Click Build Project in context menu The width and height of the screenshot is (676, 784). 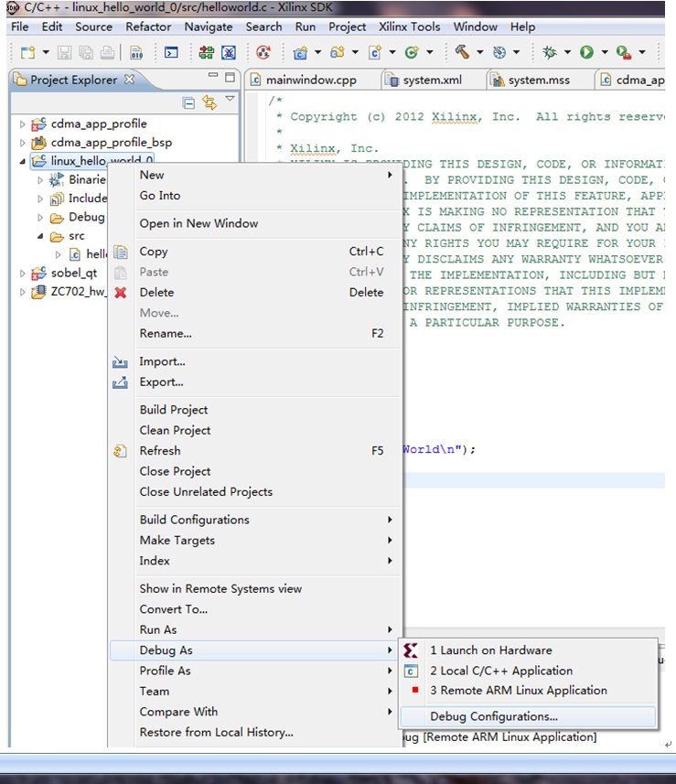[255, 410]
